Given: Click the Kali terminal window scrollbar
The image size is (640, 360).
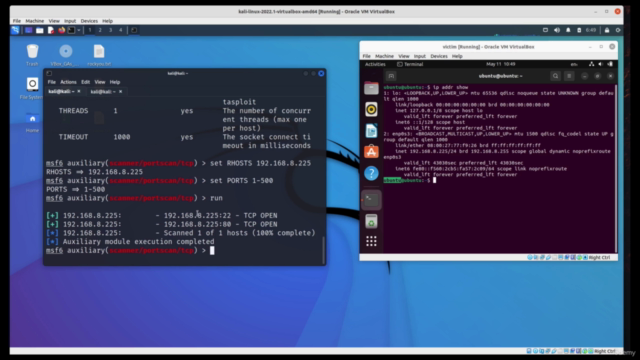Looking at the screenshot, I should click(x=323, y=250).
